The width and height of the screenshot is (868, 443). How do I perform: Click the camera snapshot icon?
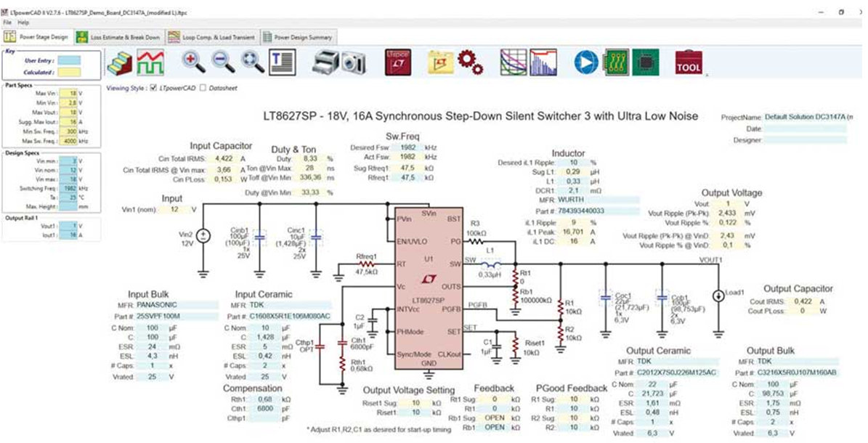352,63
